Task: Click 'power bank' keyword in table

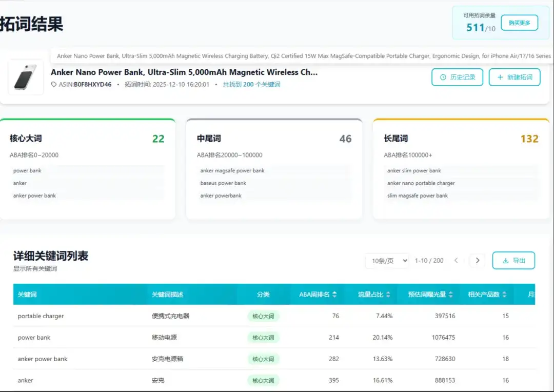Action: point(34,338)
